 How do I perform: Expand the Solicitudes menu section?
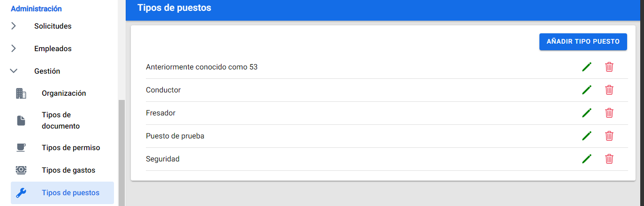tap(53, 26)
